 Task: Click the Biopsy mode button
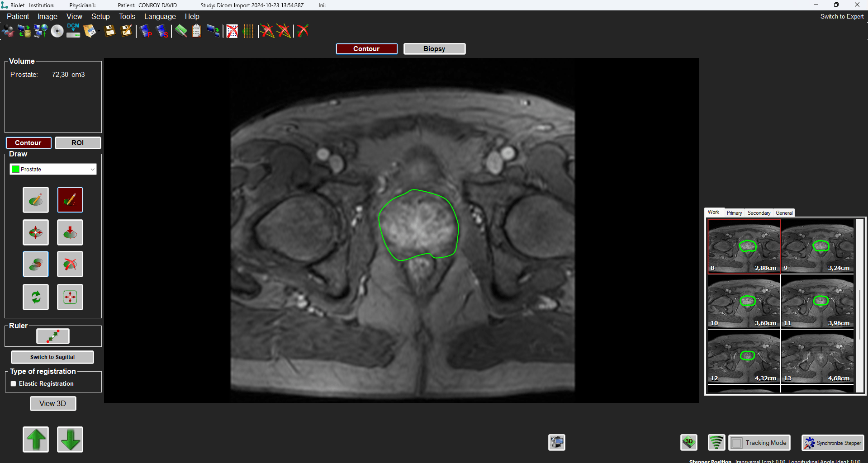click(434, 49)
